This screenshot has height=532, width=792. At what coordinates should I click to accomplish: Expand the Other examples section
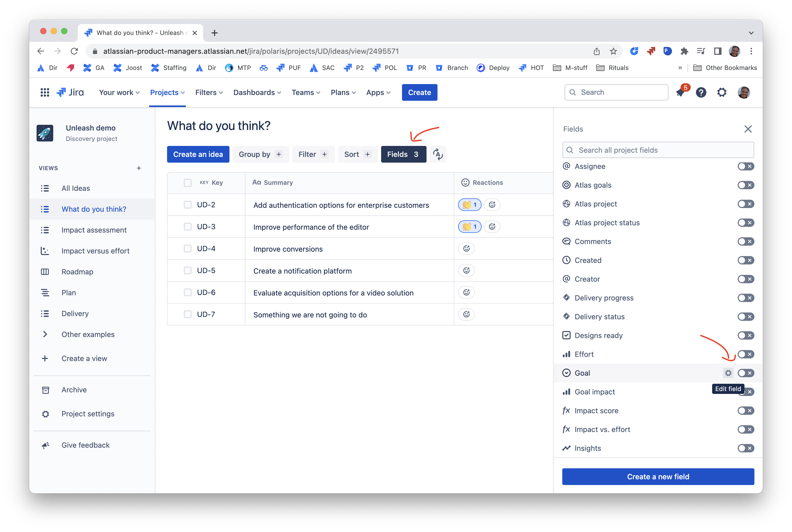click(45, 334)
